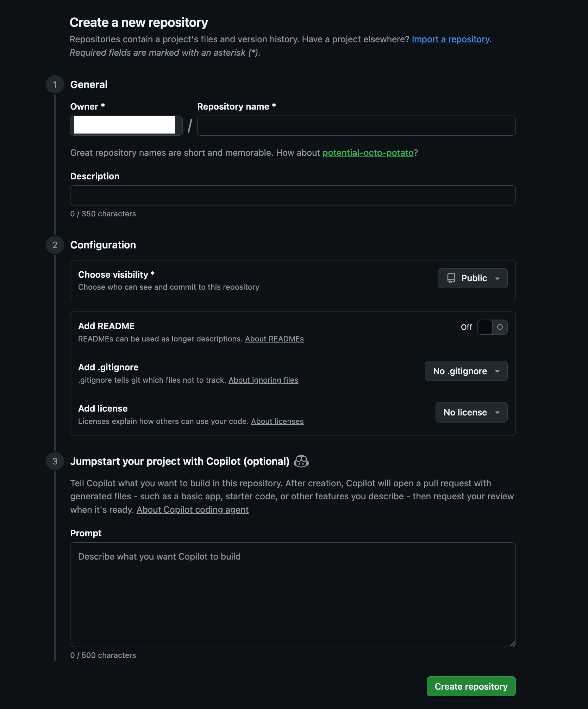
Task: Focus the Repository name field
Action: tap(356, 125)
